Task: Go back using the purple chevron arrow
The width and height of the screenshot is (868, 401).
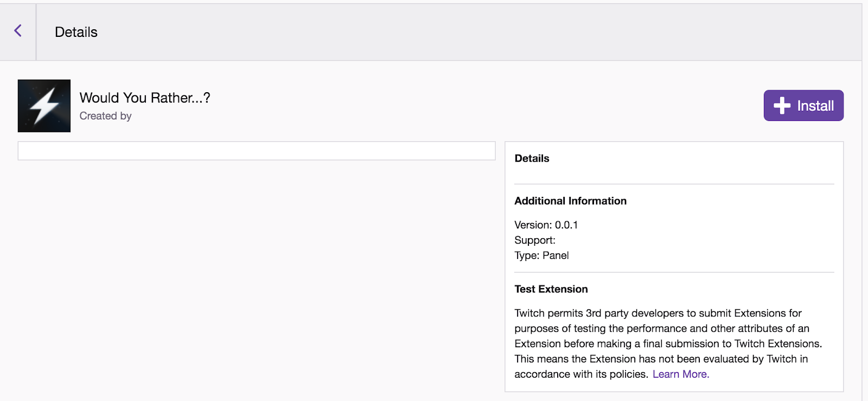Action: pos(18,31)
